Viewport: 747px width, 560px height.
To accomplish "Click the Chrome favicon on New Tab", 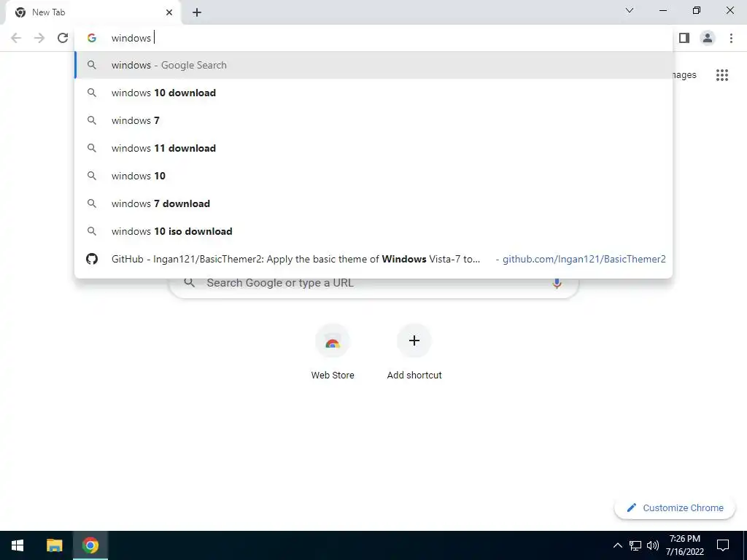I will [x=20, y=12].
